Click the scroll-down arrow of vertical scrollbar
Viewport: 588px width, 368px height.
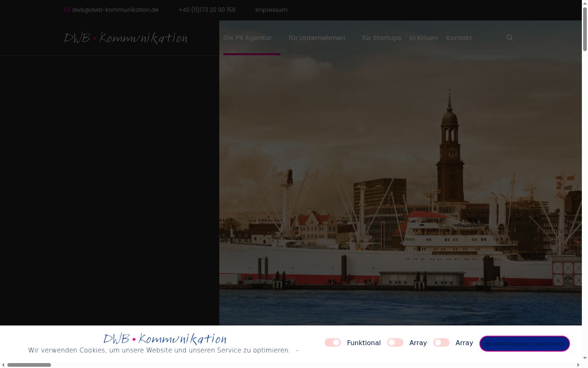point(585,358)
